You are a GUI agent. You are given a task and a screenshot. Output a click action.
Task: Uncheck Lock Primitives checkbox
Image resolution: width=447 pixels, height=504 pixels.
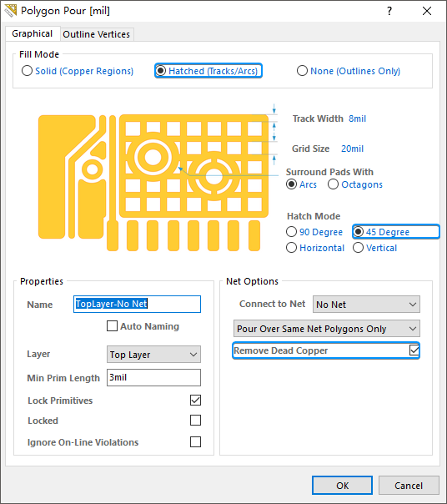195,401
